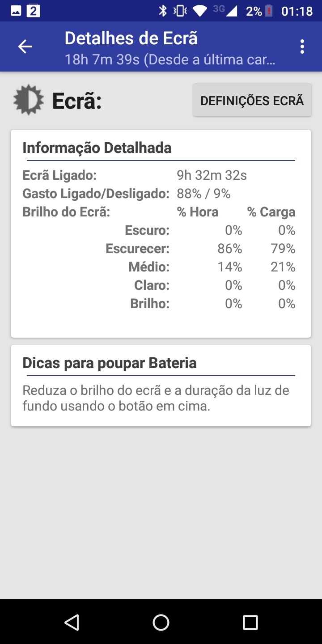
Task: Tap the 3G mobile signal icon
Action: 225,11
